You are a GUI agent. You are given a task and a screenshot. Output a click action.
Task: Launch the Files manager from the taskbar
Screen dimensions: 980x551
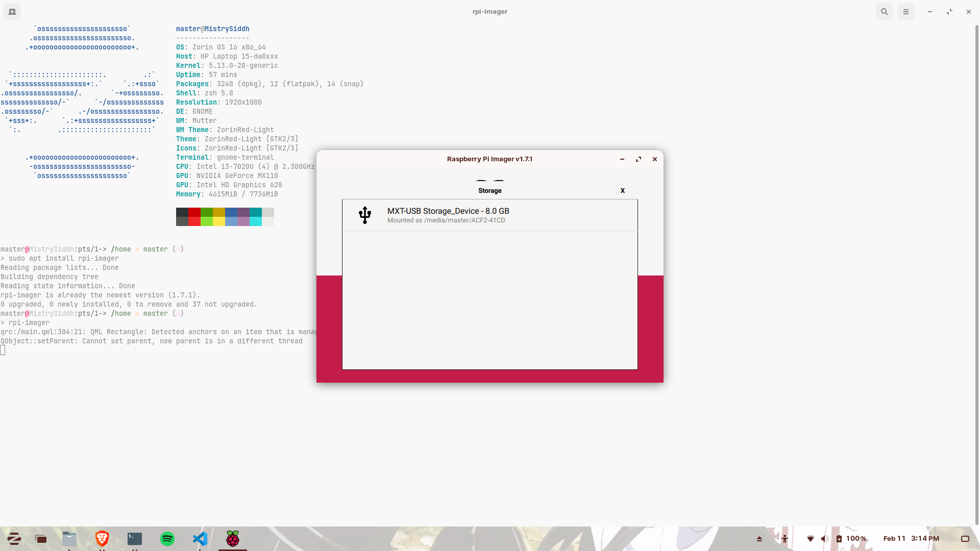[69, 539]
